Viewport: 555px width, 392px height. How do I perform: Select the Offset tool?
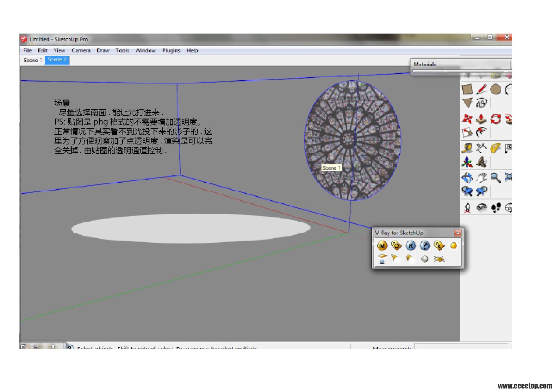click(481, 132)
